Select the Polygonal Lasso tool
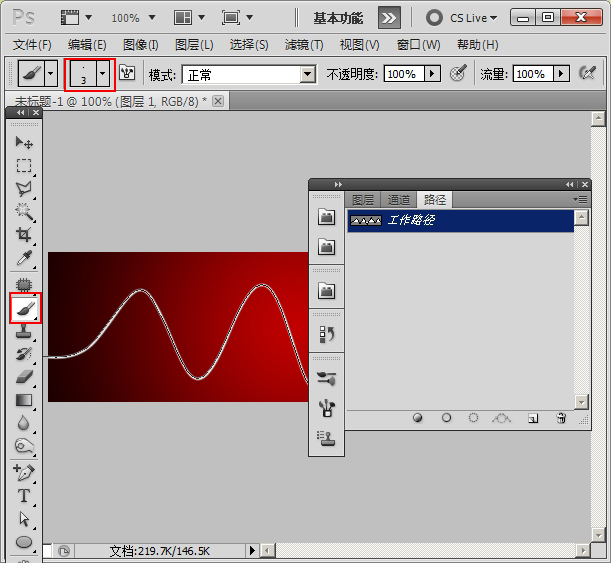 pos(24,189)
